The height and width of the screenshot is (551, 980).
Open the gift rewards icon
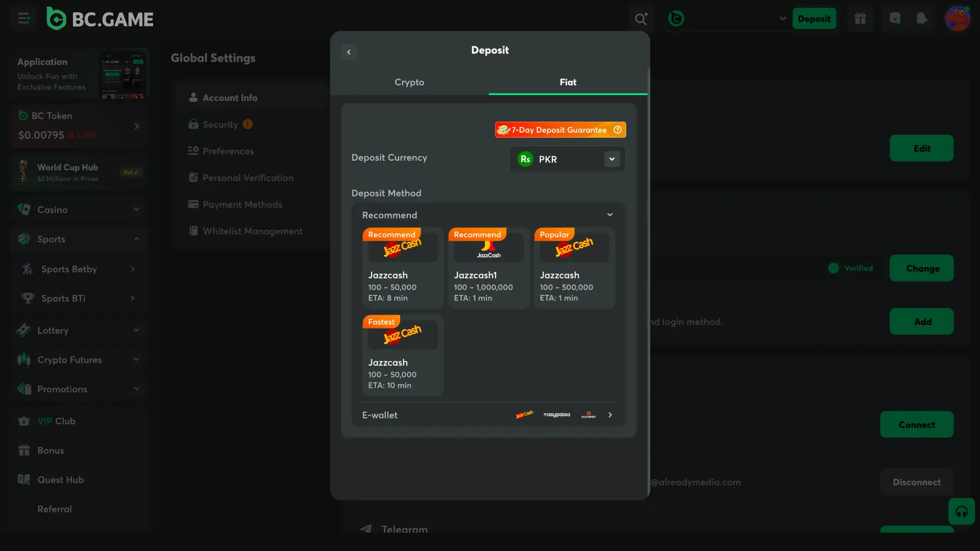coord(861,19)
